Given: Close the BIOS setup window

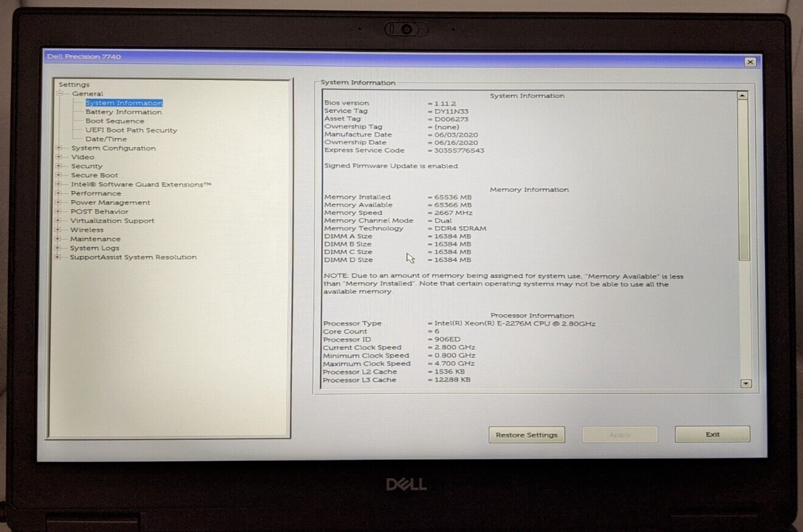Looking at the screenshot, I should tap(750, 62).
